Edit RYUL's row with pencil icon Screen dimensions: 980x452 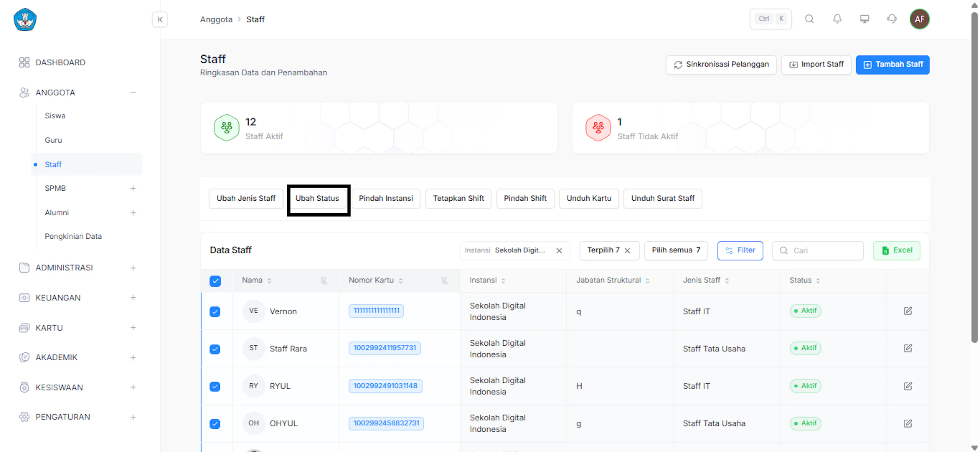(x=908, y=386)
